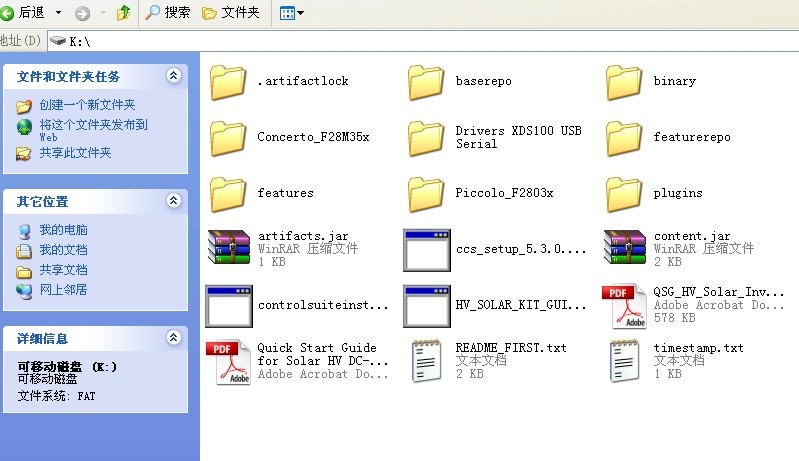
Task: Open 网上邻居 from other places
Action: (63, 289)
